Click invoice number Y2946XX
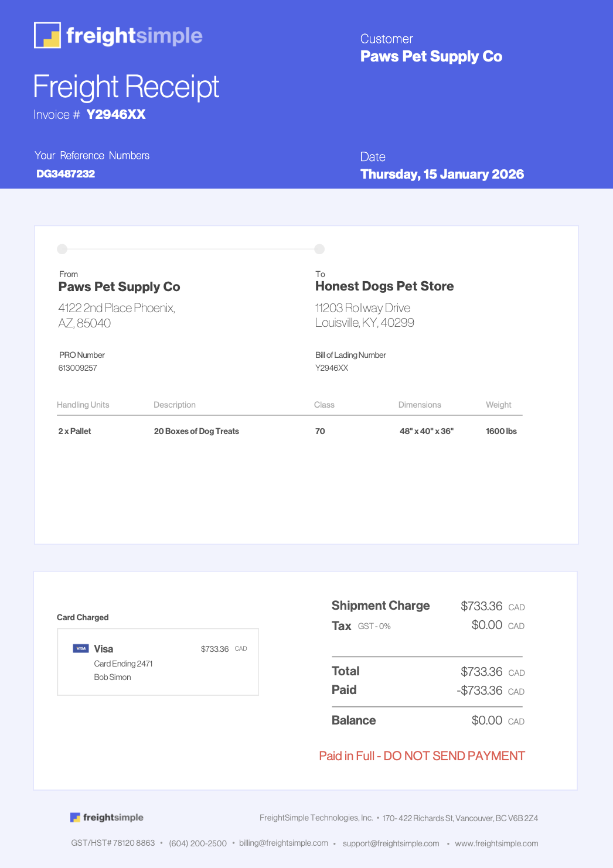This screenshot has width=613, height=868. [115, 114]
